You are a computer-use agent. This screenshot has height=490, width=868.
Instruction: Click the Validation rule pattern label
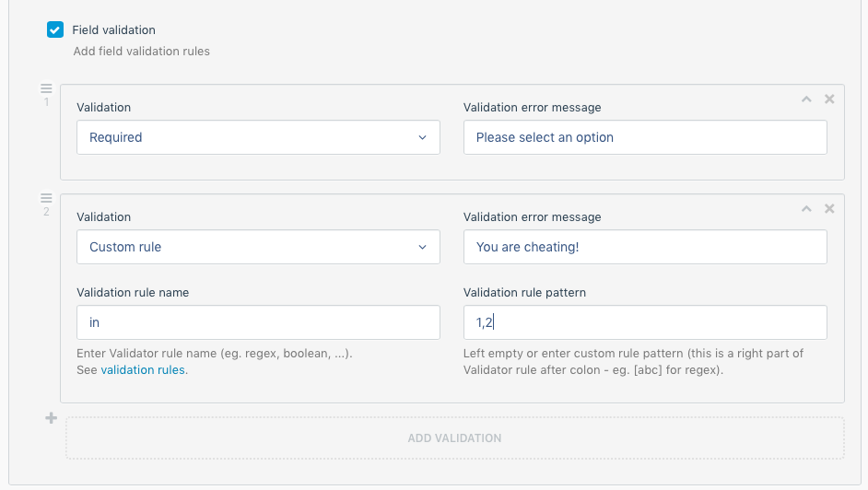pyautogui.click(x=524, y=293)
